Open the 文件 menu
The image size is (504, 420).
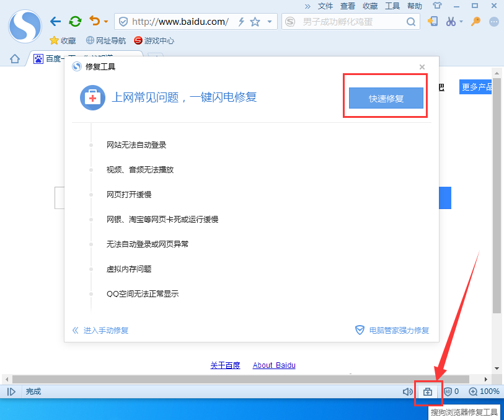coord(325,6)
